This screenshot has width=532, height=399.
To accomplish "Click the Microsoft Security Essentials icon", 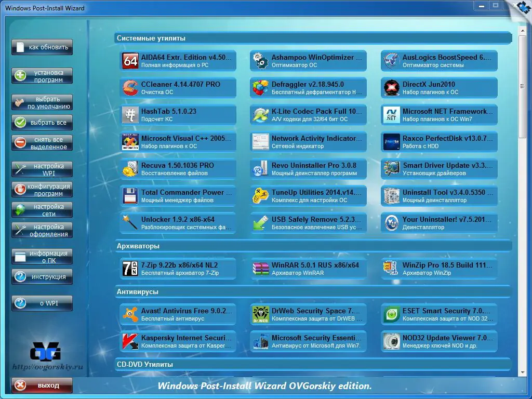I will (x=261, y=341).
